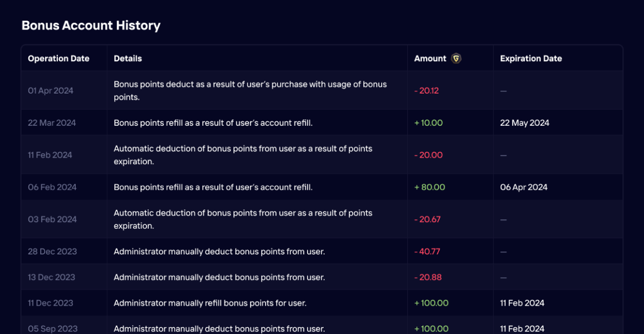The image size is (644, 334).
Task: Click the 06 Apr 2024 expiration date
Action: pos(524,188)
